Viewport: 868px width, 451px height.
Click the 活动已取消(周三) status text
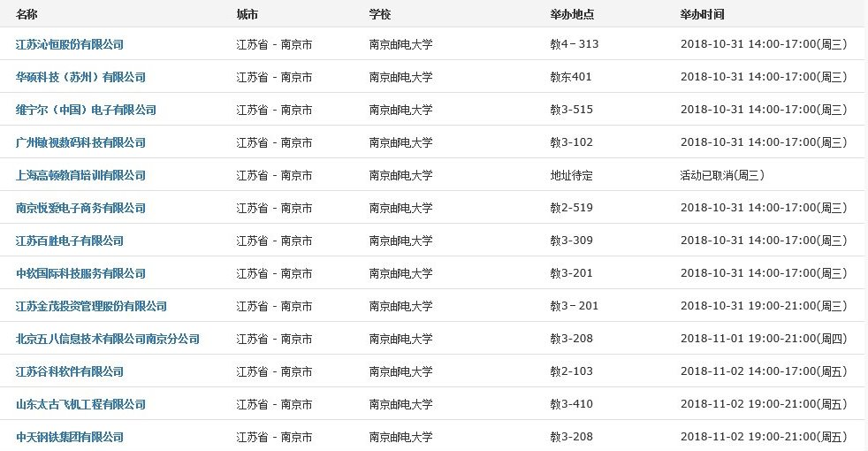click(x=722, y=175)
